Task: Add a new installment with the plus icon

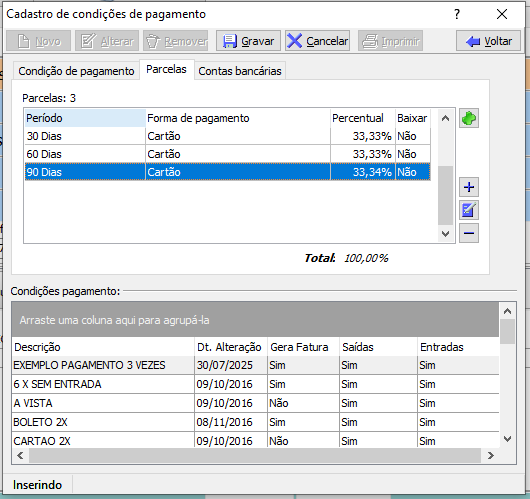Action: [x=468, y=187]
